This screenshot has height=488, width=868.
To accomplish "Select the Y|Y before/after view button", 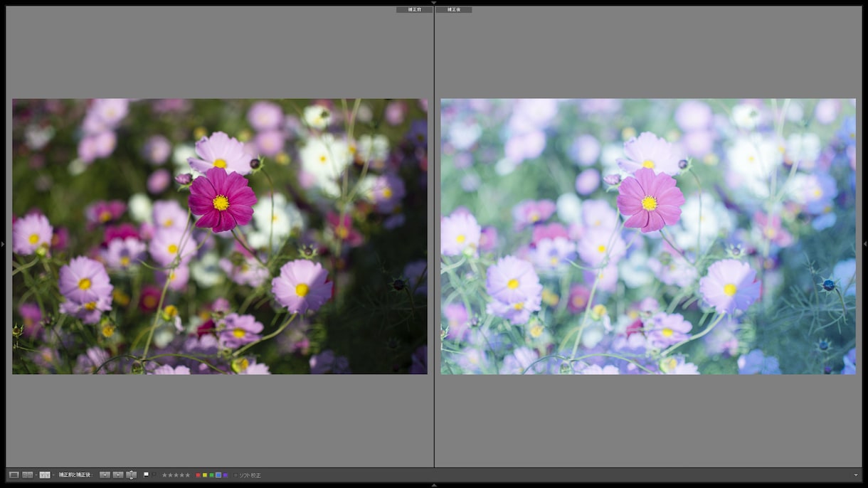I will (44, 474).
